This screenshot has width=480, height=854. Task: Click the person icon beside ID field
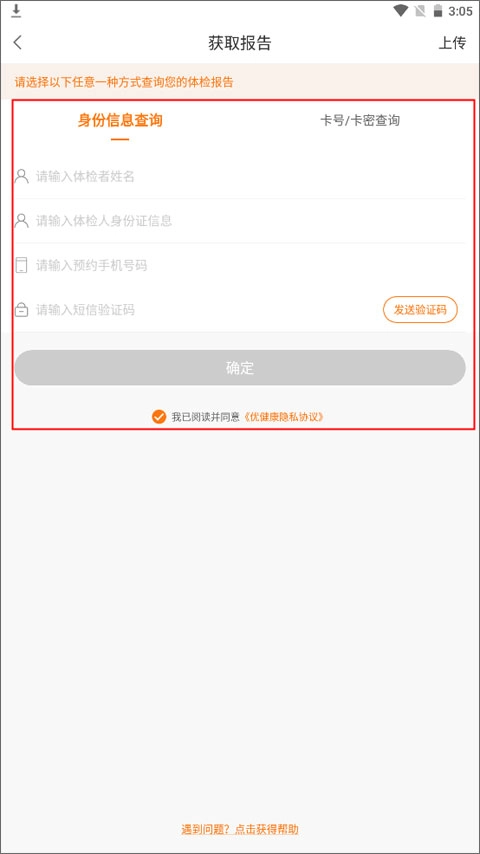point(21,221)
